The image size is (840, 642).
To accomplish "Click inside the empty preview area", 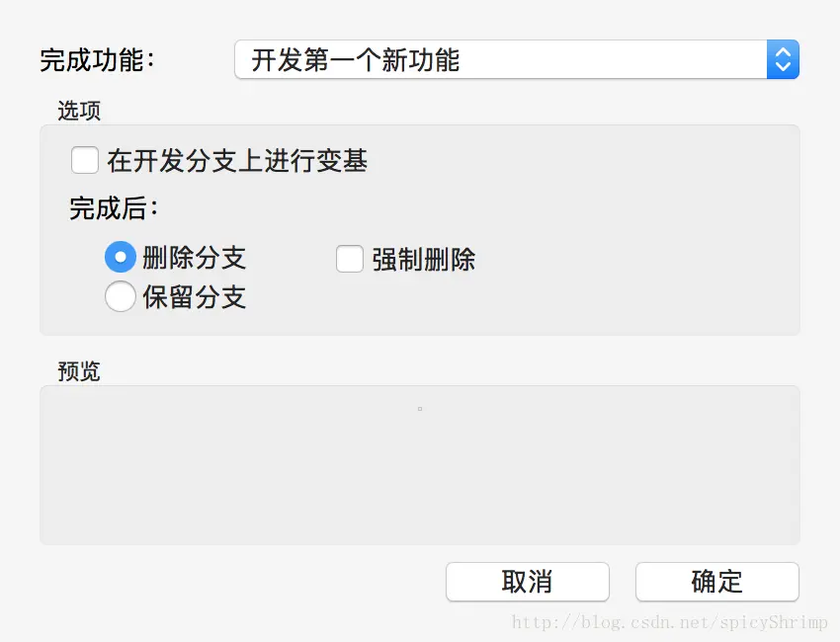I will (420, 464).
